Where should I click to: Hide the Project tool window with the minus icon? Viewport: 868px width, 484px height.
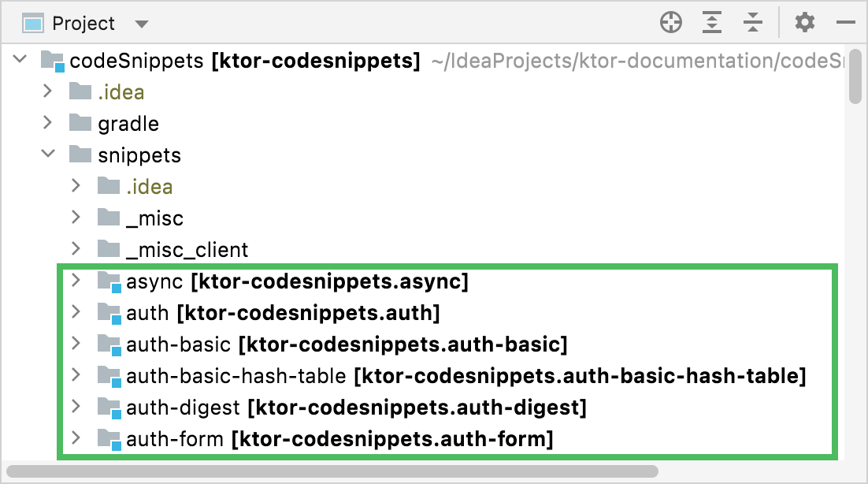(846, 23)
